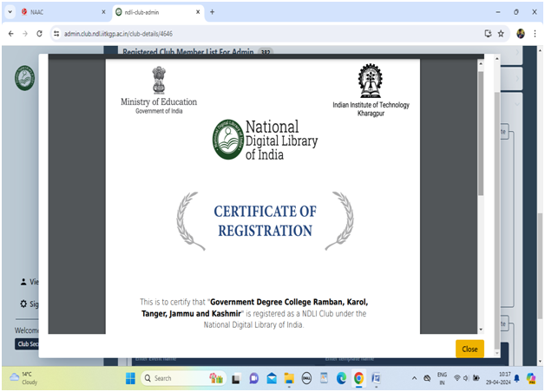This screenshot has height=392, width=545.
Task: Click the National Digital Library logo
Action: 265,140
